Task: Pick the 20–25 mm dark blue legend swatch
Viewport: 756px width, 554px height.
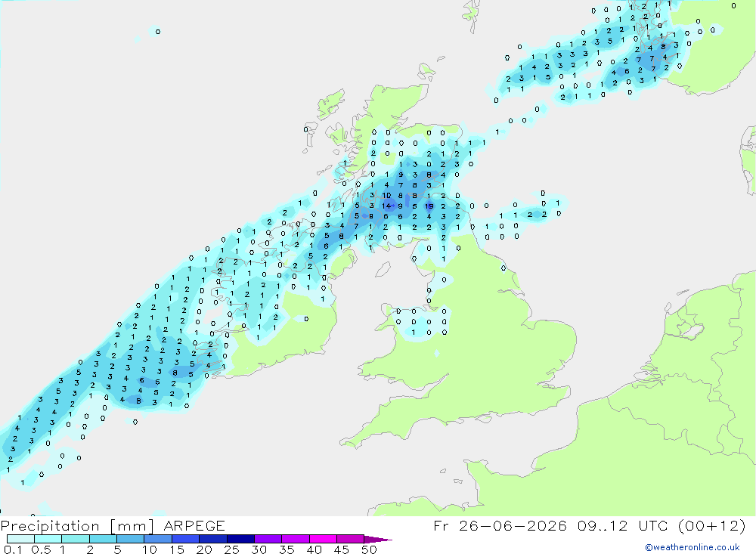Action: pyautogui.click(x=212, y=539)
